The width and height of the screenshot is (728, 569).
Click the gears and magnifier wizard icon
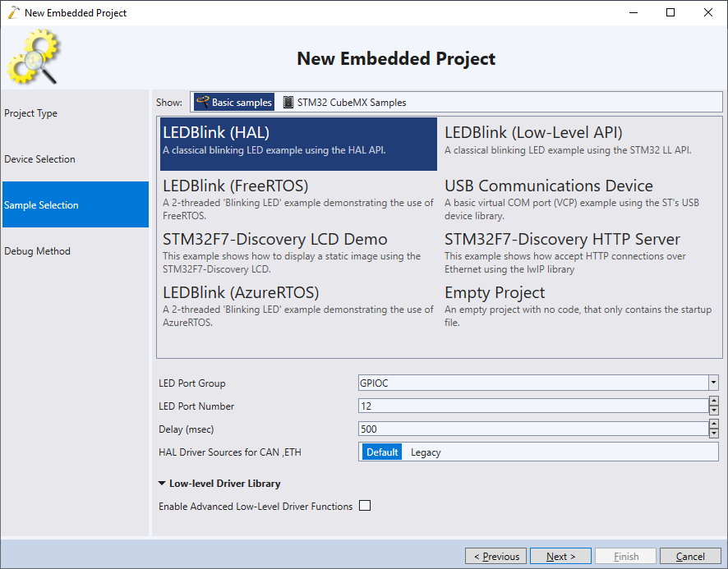[33, 57]
